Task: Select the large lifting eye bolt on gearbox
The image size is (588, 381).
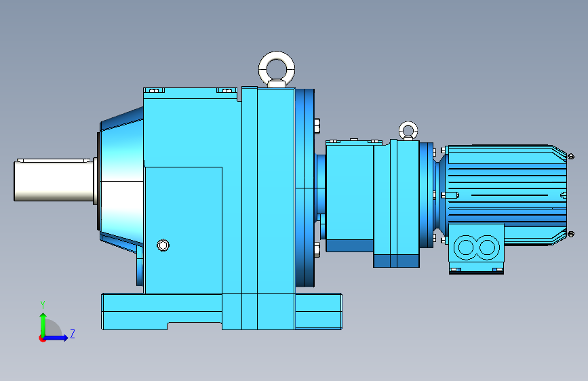Action: coord(277,69)
